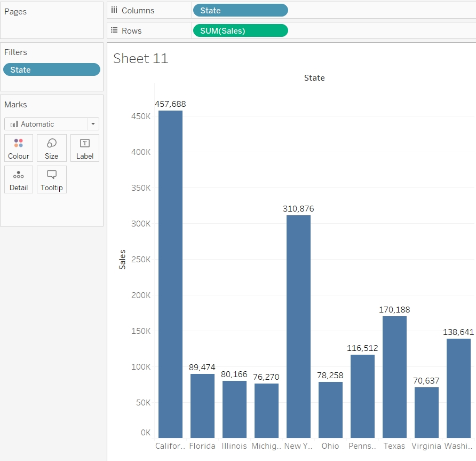Click the Colour marks card icon
The height and width of the screenshot is (461, 476).
(x=19, y=143)
